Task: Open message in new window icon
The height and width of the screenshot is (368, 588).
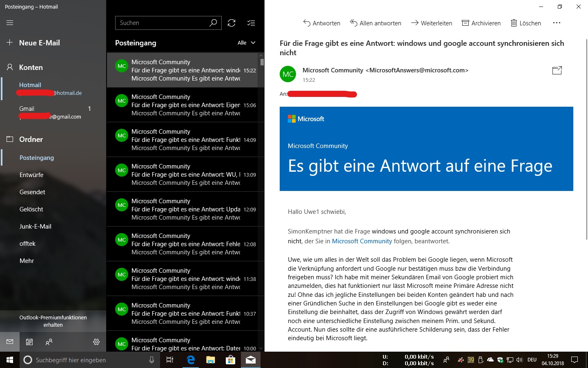Action: click(557, 70)
